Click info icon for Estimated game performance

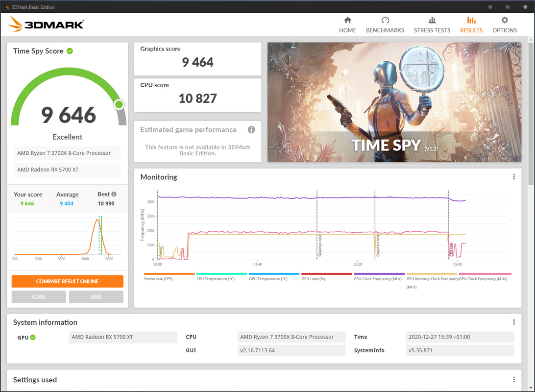coord(251,130)
